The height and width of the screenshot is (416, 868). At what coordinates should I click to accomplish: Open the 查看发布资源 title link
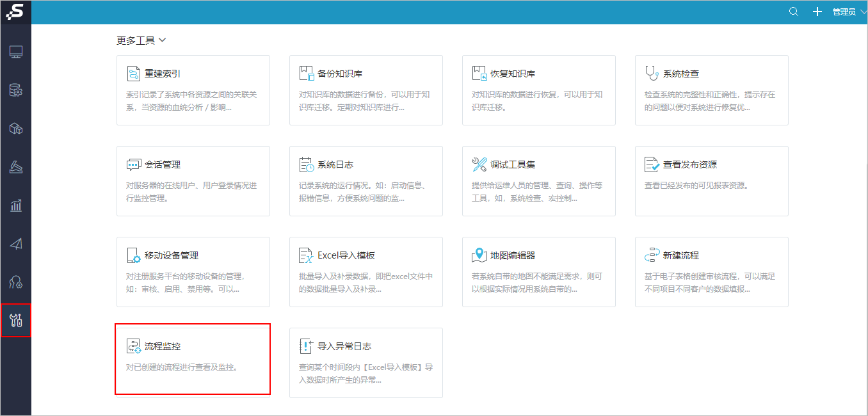[690, 164]
